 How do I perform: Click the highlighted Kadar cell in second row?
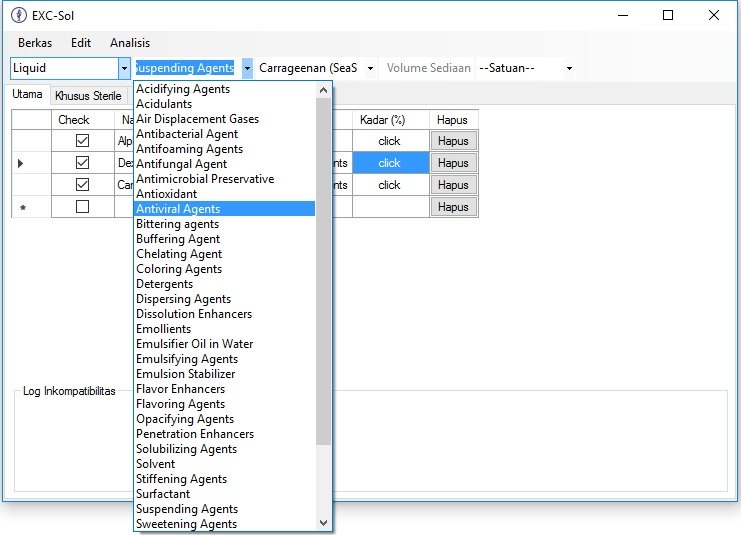click(389, 163)
